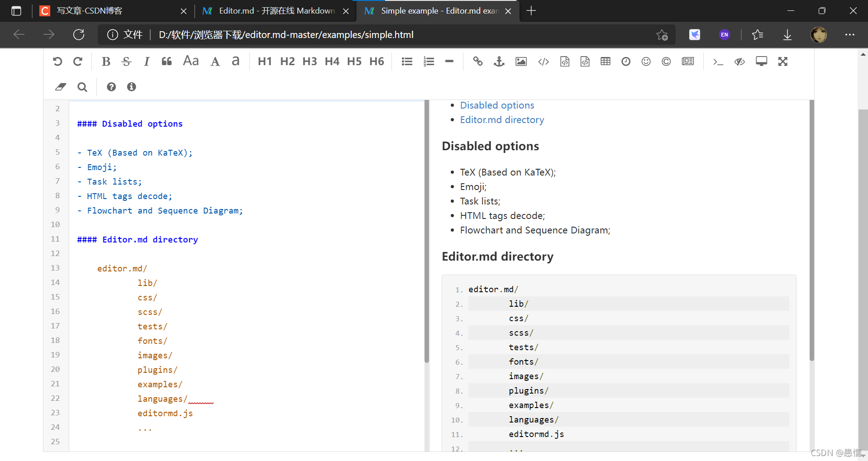Open a new browser tab
868x461 pixels.
click(531, 11)
